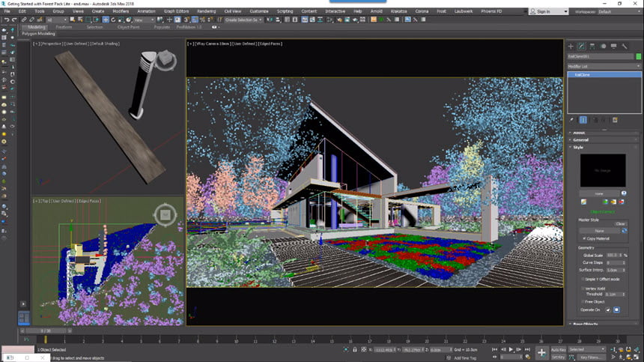Viewport: 644px width, 362px height.
Task: Select second Operate On option button
Action: click(616, 310)
